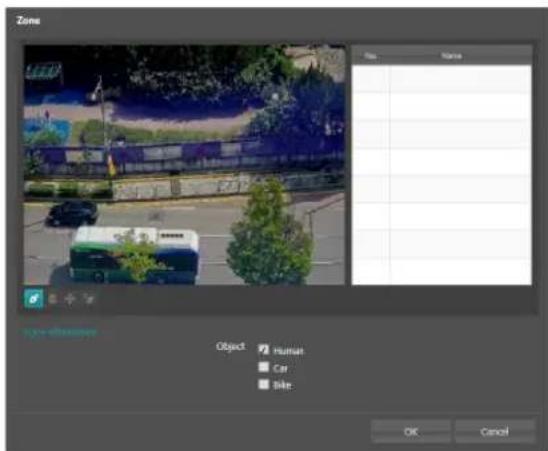This screenshot has width=548, height=451.
Task: Select the last row in the zone list
Action: click(442, 271)
